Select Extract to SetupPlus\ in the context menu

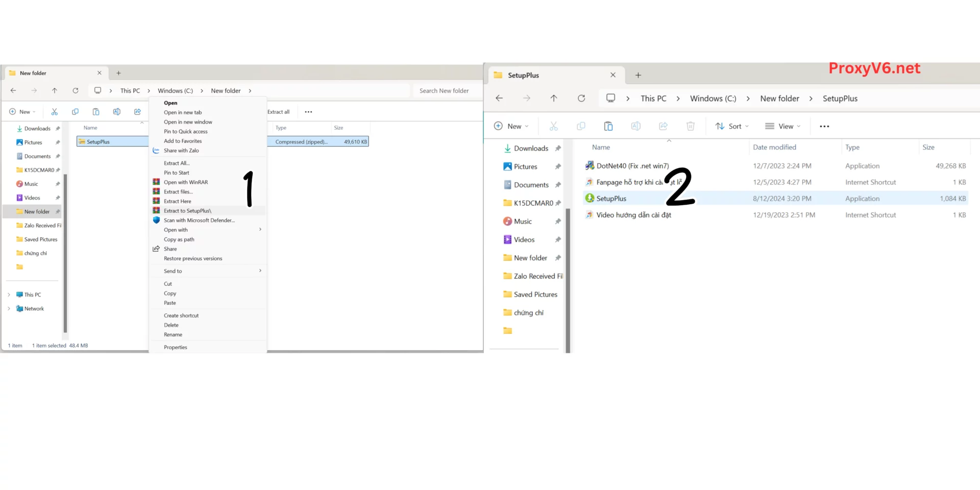pyautogui.click(x=208, y=211)
